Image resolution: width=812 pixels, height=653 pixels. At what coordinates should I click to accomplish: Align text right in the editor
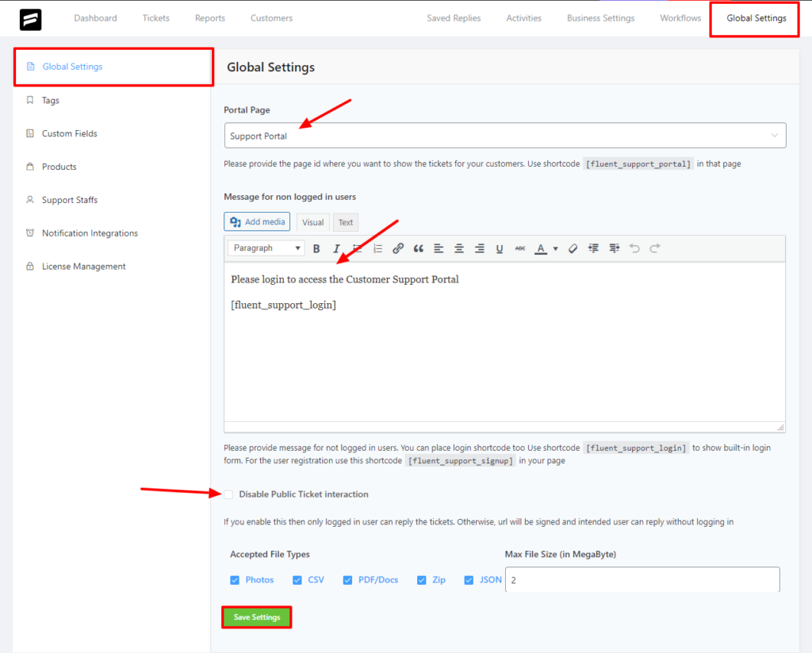pos(480,248)
